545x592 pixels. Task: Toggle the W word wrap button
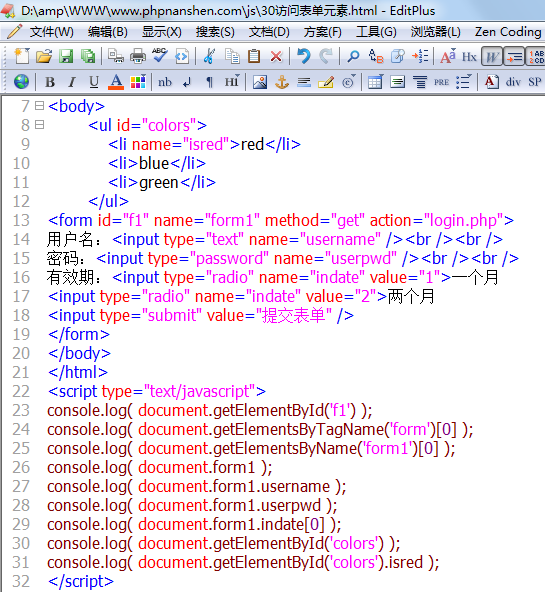point(492,57)
